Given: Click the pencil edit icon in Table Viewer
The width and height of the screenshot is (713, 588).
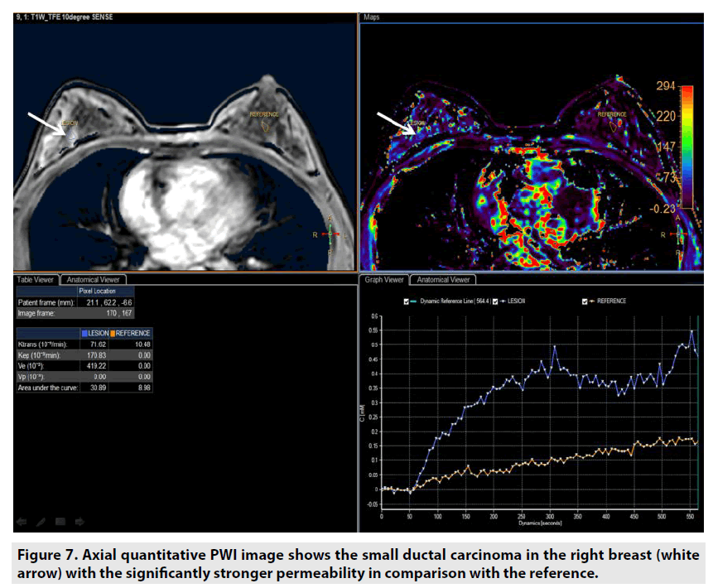Looking at the screenshot, I should [41, 522].
